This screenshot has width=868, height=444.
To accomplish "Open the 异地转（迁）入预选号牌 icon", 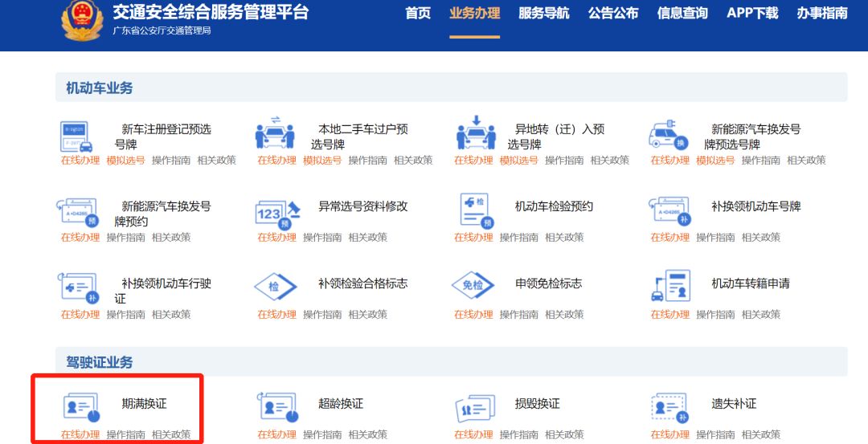I will click(476, 132).
